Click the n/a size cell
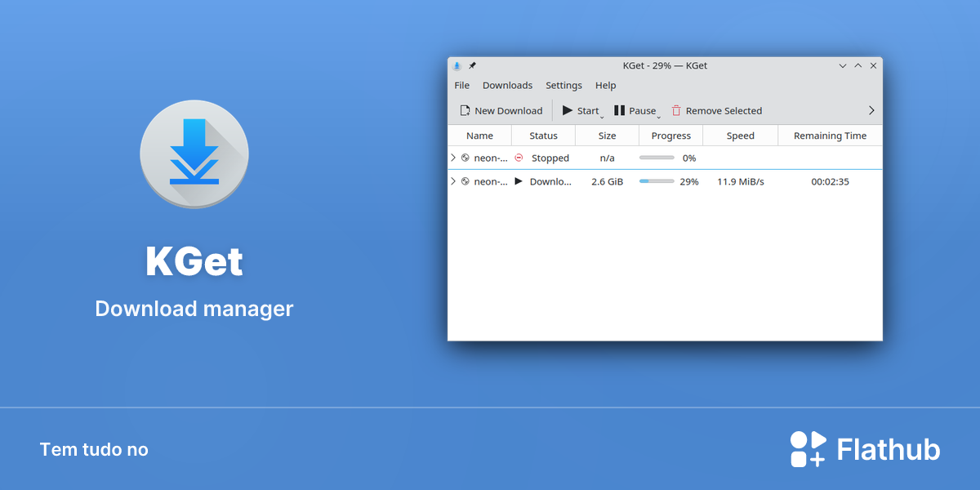This screenshot has height=490, width=980. point(608,158)
